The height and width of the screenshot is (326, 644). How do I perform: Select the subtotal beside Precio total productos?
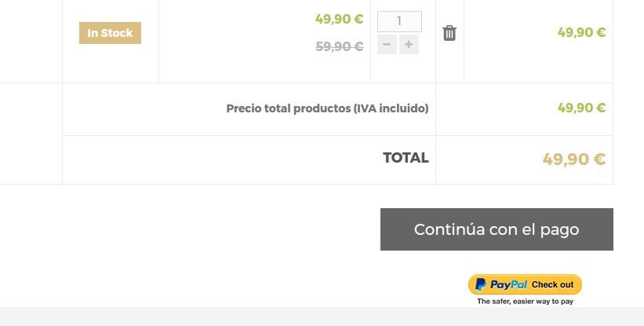581,108
